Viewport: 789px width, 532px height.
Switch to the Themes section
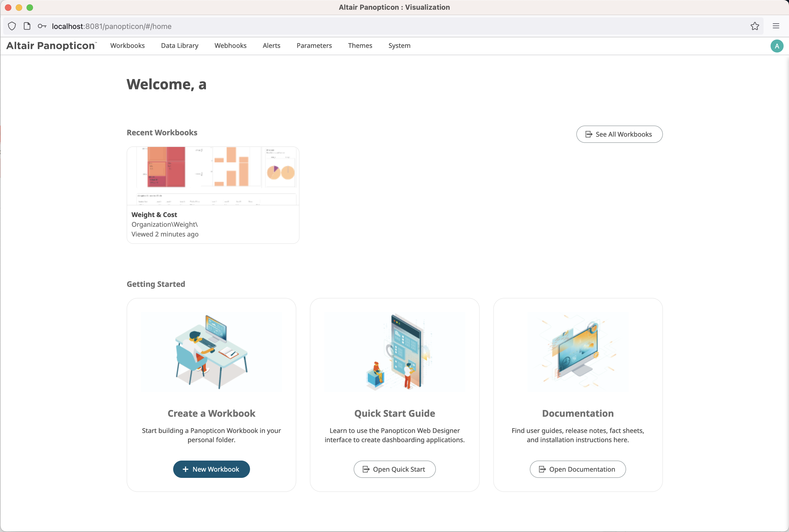360,46
